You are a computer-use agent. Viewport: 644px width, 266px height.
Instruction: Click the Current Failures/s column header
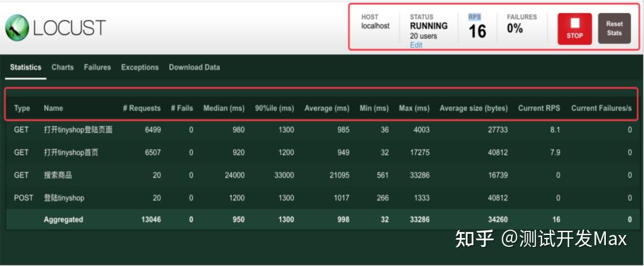601,109
